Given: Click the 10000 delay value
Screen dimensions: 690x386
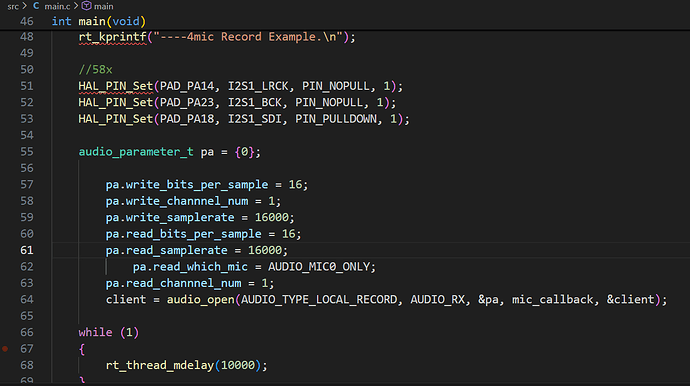Looking at the screenshot, I should click(238, 365).
